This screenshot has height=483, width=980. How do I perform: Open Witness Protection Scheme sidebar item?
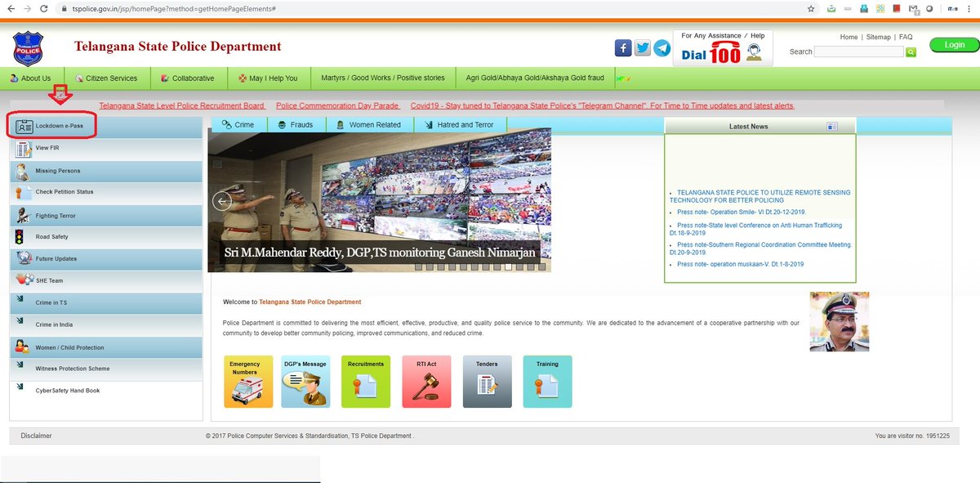[105, 369]
